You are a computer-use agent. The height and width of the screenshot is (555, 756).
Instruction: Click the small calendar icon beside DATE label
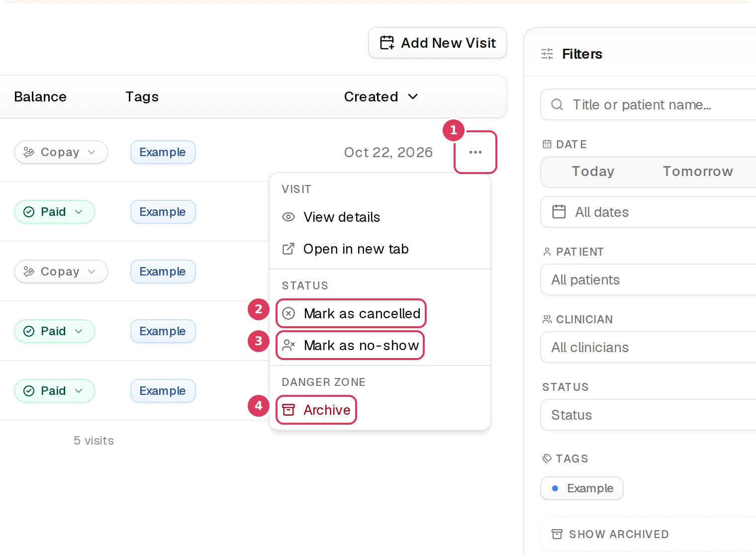click(x=547, y=144)
